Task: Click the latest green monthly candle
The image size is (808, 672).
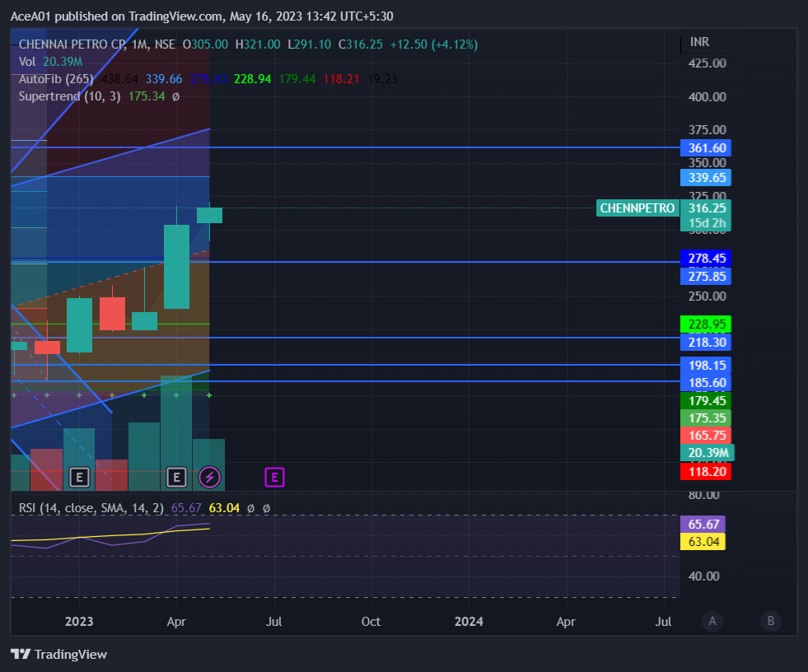Action: pyautogui.click(x=209, y=216)
